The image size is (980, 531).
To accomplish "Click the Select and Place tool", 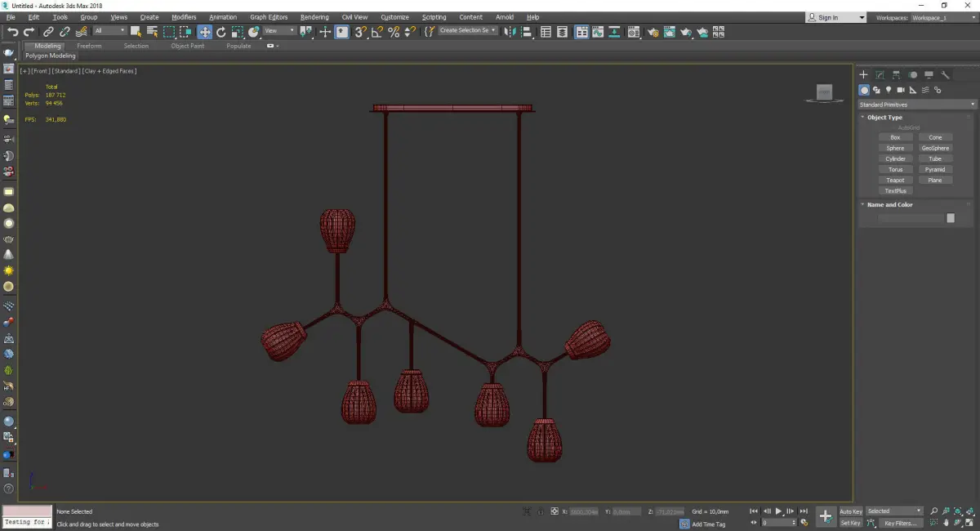I will point(254,32).
